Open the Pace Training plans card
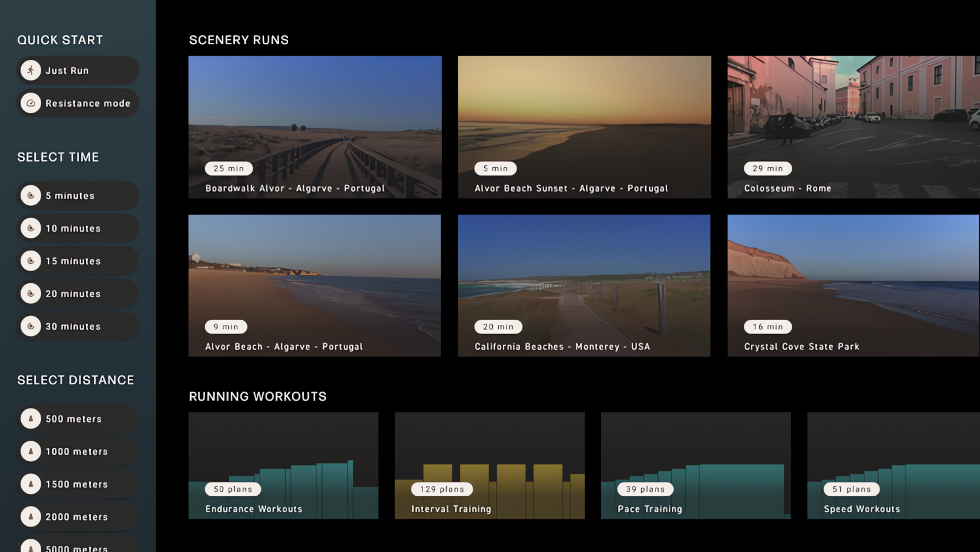The width and height of the screenshot is (980, 552). tap(696, 465)
